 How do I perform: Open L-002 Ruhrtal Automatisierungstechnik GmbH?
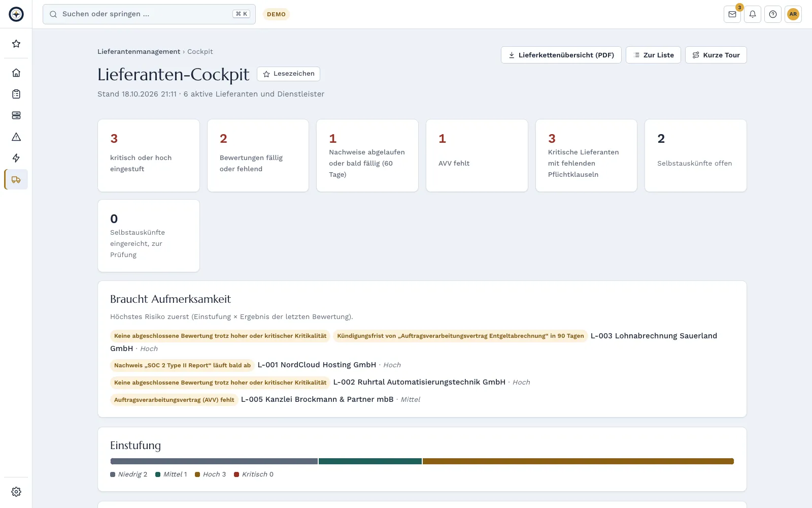[419, 382]
